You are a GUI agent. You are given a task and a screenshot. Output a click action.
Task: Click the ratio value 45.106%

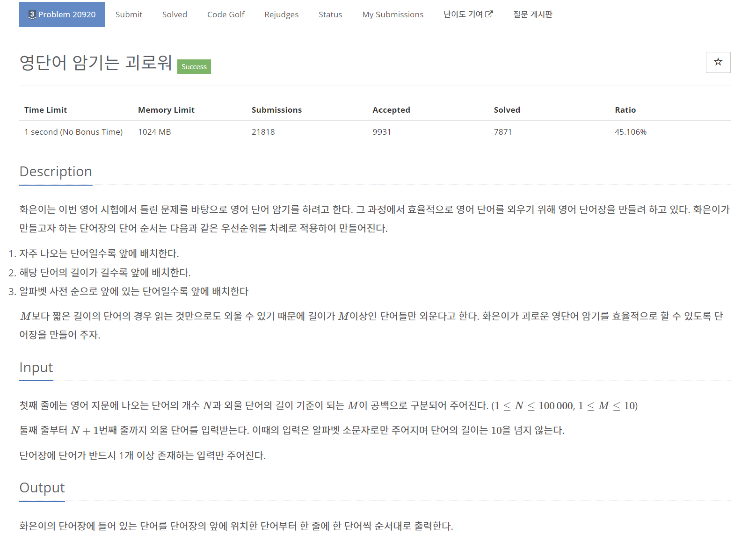tap(631, 132)
